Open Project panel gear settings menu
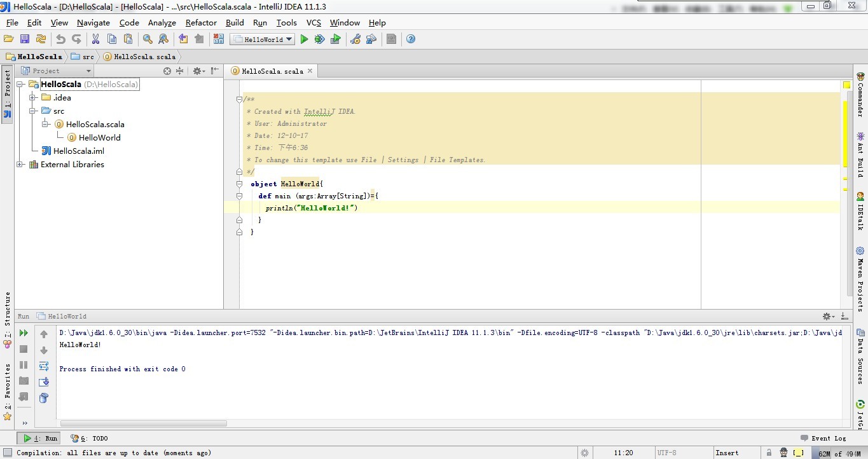This screenshot has width=868, height=459. [199, 71]
